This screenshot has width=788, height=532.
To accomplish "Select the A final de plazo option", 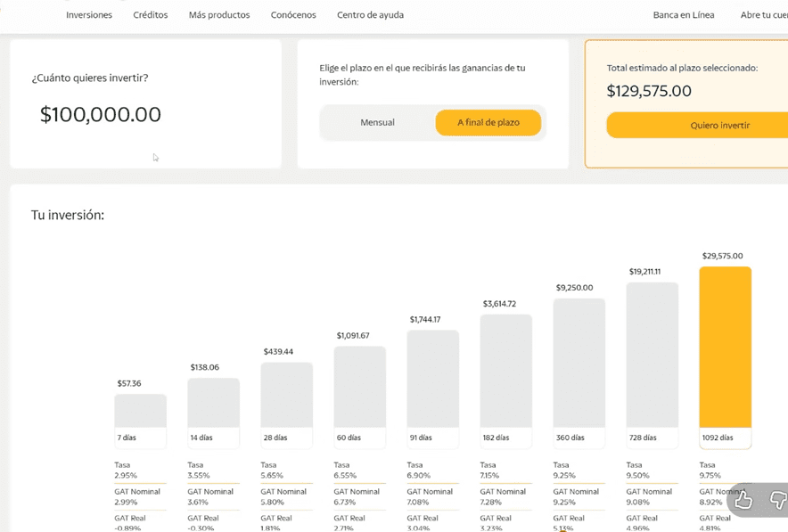I will click(488, 123).
